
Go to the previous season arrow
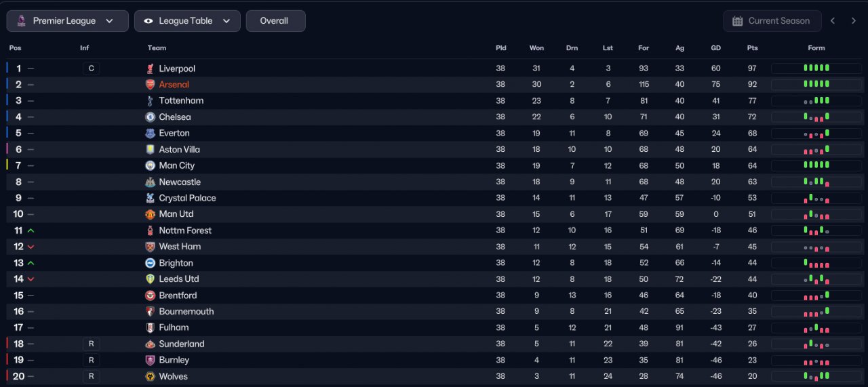833,21
